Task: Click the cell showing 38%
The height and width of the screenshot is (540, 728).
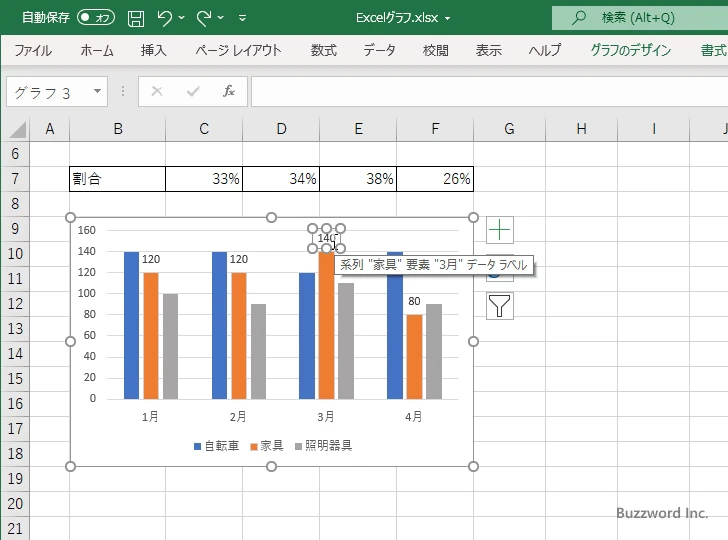Action: point(358,179)
